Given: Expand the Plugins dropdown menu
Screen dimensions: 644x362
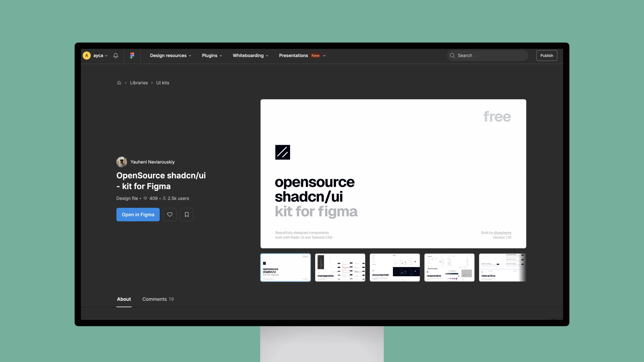Looking at the screenshot, I should pyautogui.click(x=212, y=55).
